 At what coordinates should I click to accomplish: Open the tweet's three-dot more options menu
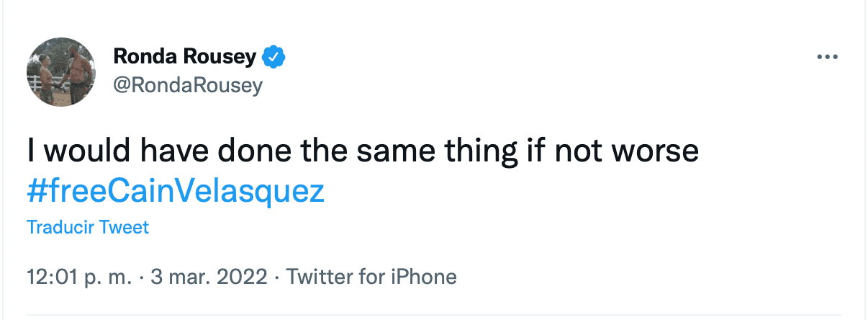(x=828, y=58)
